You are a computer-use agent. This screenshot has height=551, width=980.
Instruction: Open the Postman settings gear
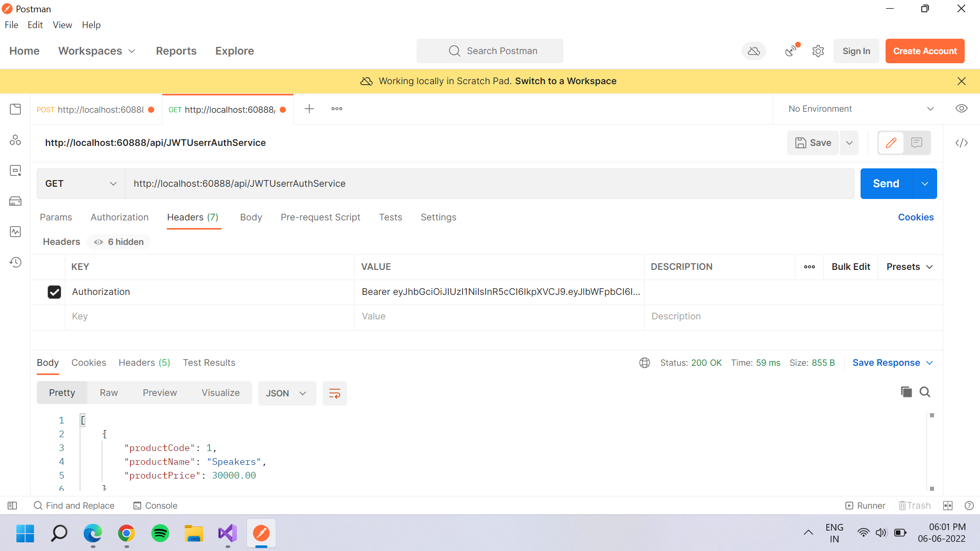pyautogui.click(x=818, y=51)
